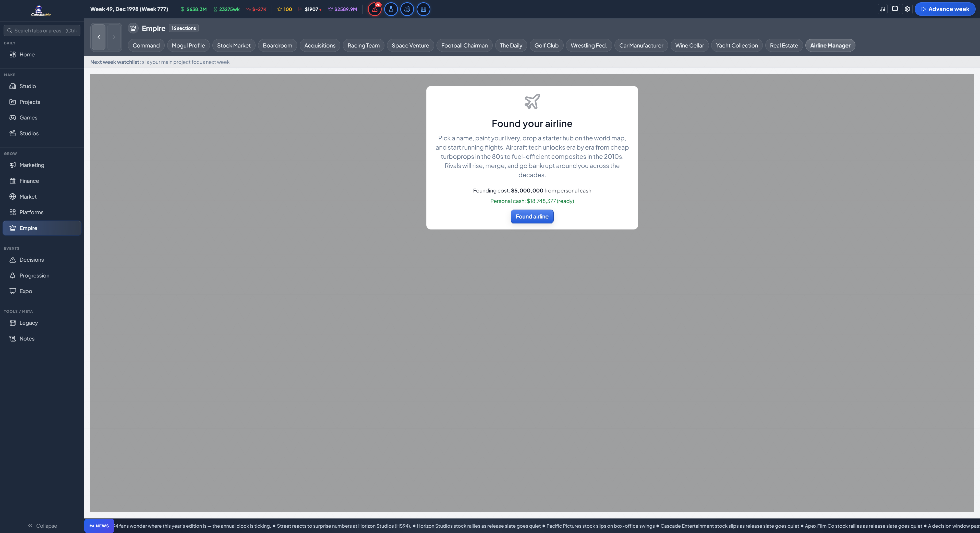Click the airplane icon above Found your airline
This screenshot has height=533, width=980.
click(x=532, y=102)
